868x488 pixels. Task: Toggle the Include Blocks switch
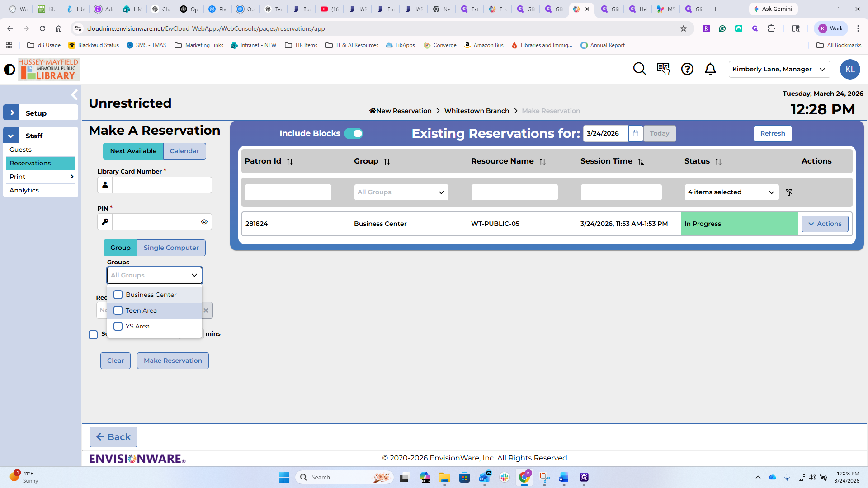click(353, 133)
